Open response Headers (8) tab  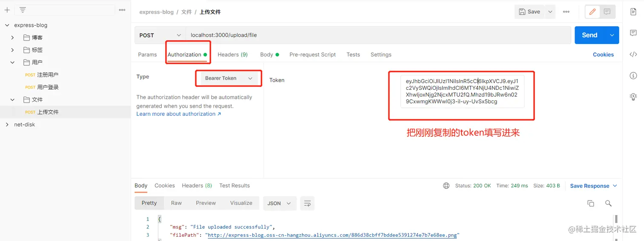point(197,186)
